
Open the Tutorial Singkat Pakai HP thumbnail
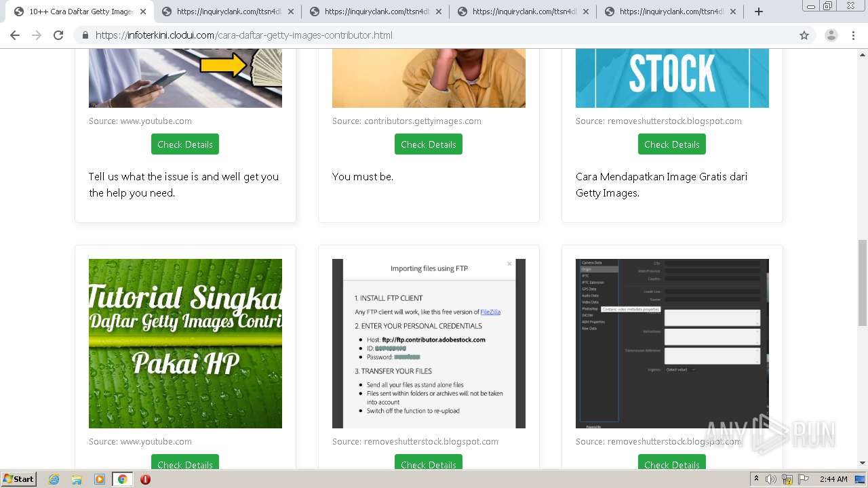tap(185, 344)
